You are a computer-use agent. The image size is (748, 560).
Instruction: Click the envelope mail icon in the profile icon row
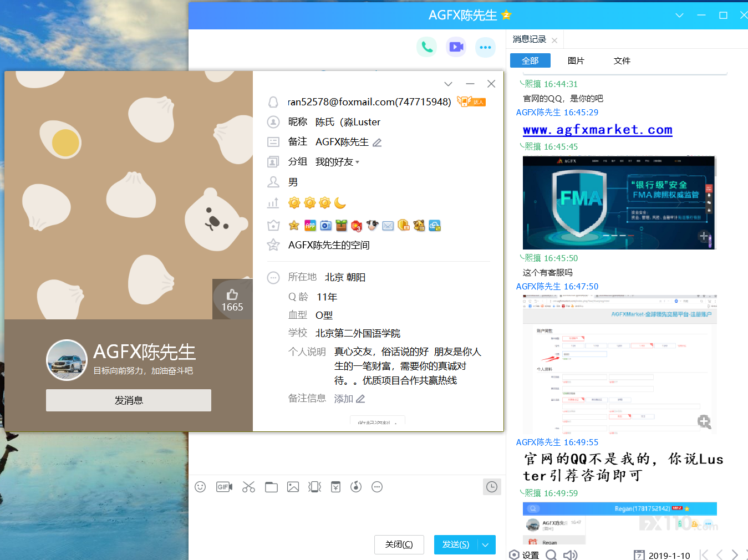tap(388, 226)
